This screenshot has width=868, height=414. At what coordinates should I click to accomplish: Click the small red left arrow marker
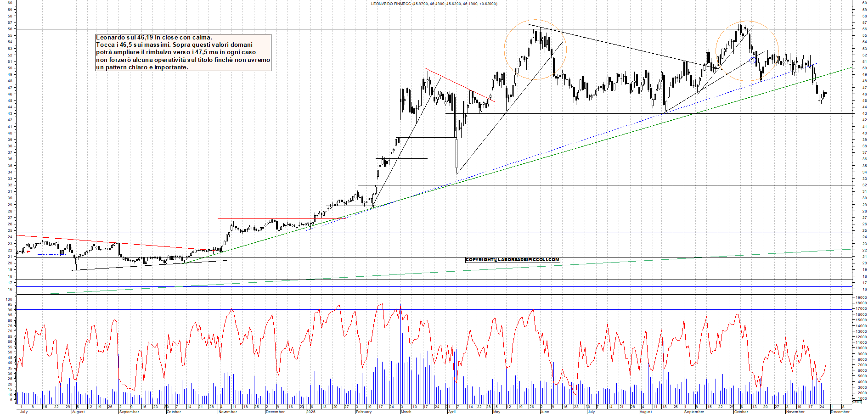coord(28,252)
